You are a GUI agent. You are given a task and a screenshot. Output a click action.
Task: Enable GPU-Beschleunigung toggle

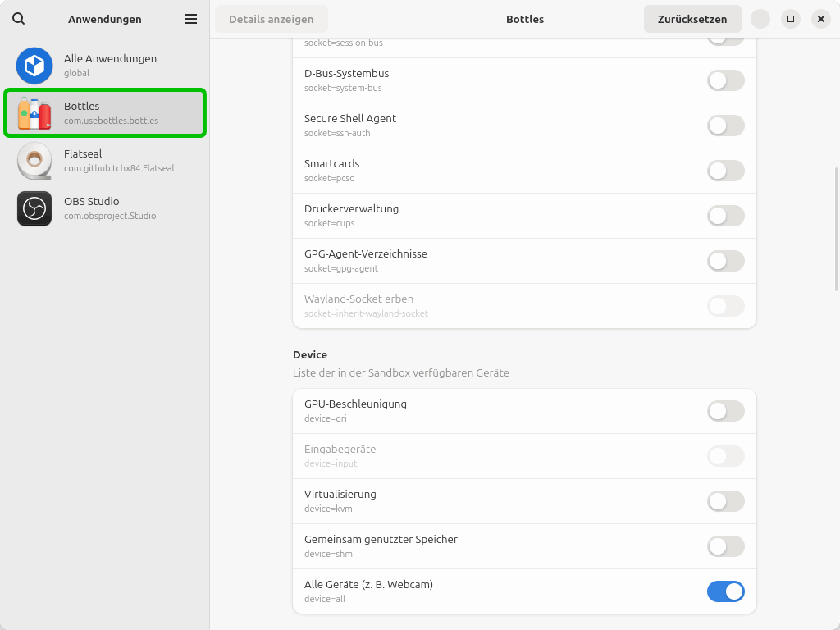coord(725,411)
